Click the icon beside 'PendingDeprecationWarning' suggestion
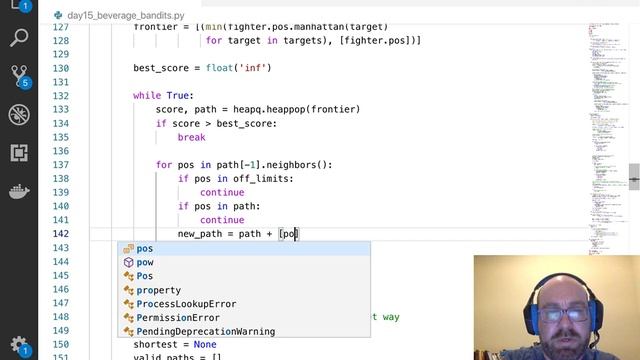 pos(129,331)
